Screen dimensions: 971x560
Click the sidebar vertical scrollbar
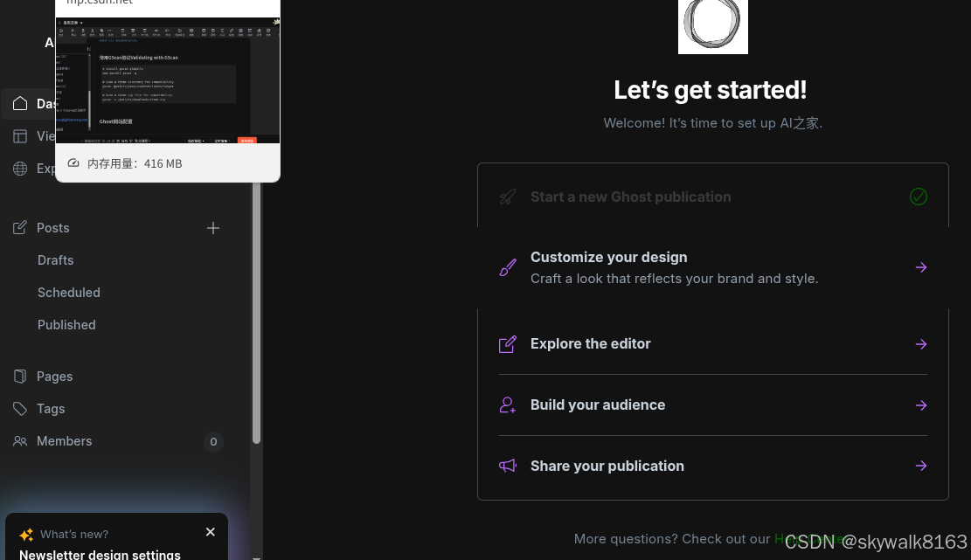coord(256,313)
